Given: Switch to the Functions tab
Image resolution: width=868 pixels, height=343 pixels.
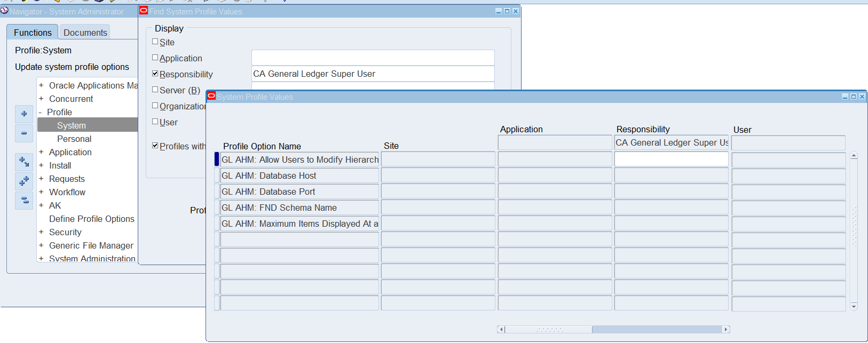Looking at the screenshot, I should pos(33,33).
